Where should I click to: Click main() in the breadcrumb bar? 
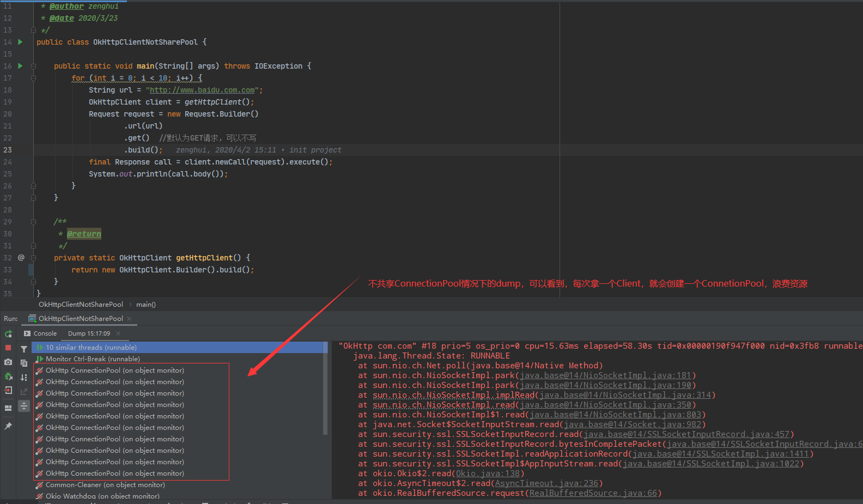coord(146,305)
